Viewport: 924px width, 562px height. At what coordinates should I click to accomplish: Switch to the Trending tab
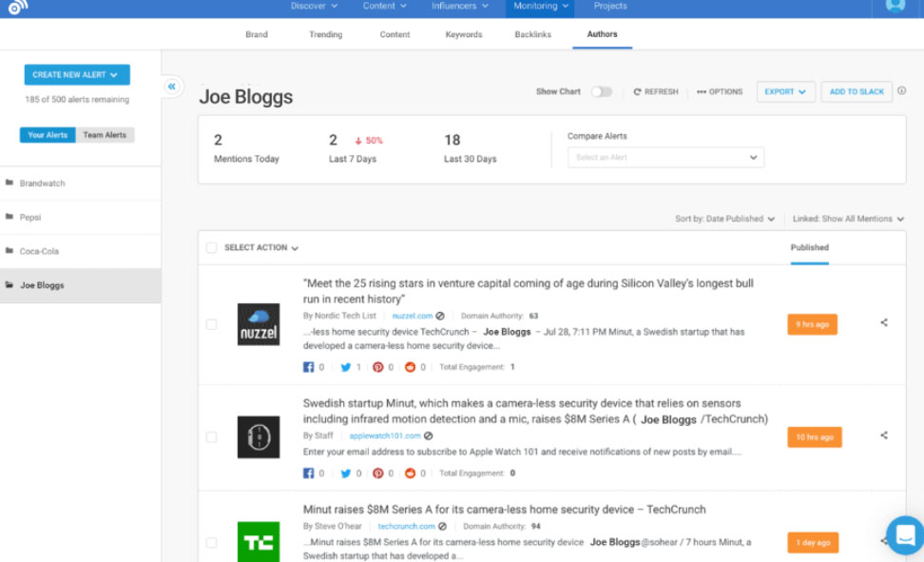(326, 34)
